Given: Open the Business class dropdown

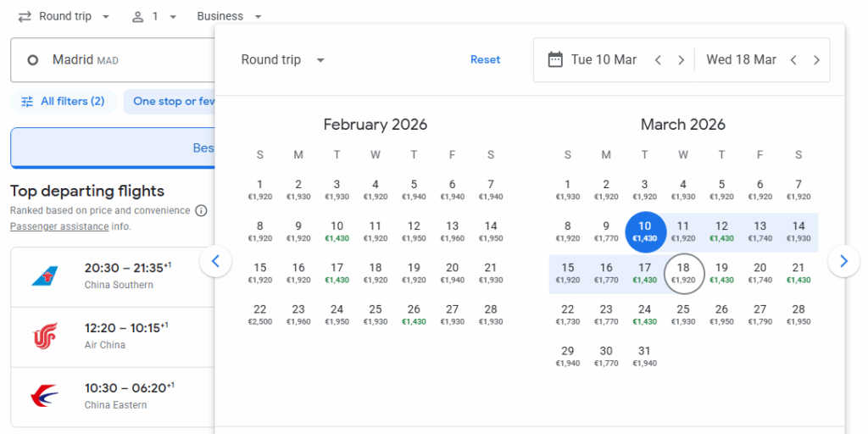Looking at the screenshot, I should coord(229,17).
